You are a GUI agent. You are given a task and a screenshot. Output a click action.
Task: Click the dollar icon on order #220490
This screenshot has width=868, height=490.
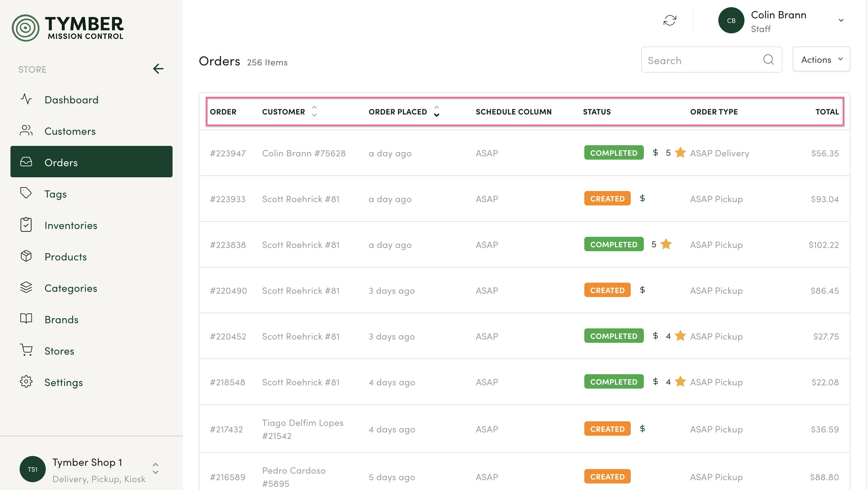pos(642,290)
